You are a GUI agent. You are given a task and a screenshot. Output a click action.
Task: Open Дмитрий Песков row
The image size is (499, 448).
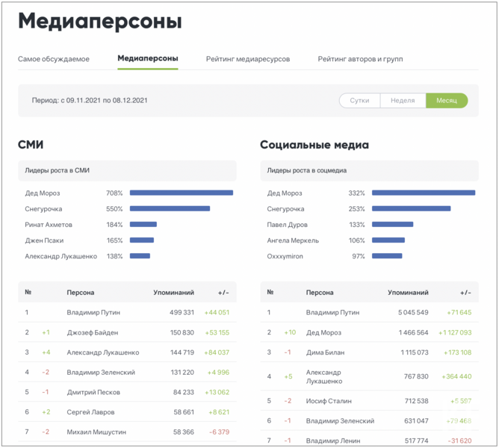point(93,392)
